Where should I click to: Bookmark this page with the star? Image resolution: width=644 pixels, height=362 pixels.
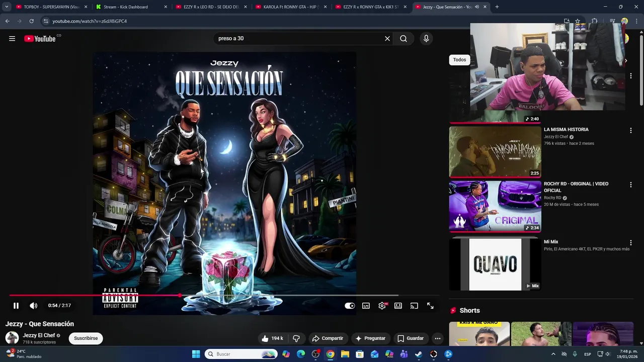pos(578,21)
